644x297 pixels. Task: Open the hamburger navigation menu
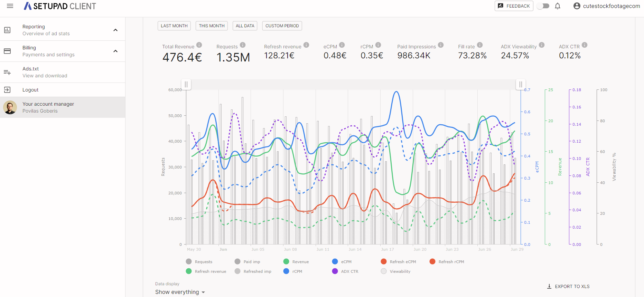[10, 6]
